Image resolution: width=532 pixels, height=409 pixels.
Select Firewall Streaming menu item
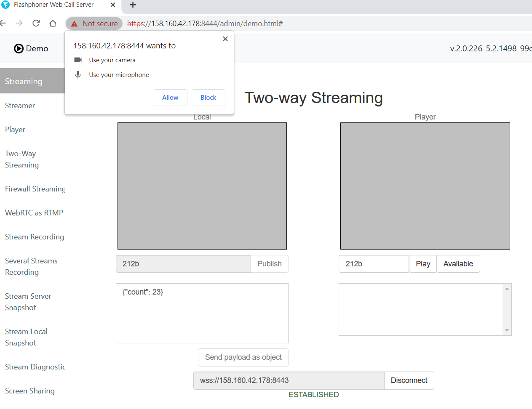coord(35,189)
